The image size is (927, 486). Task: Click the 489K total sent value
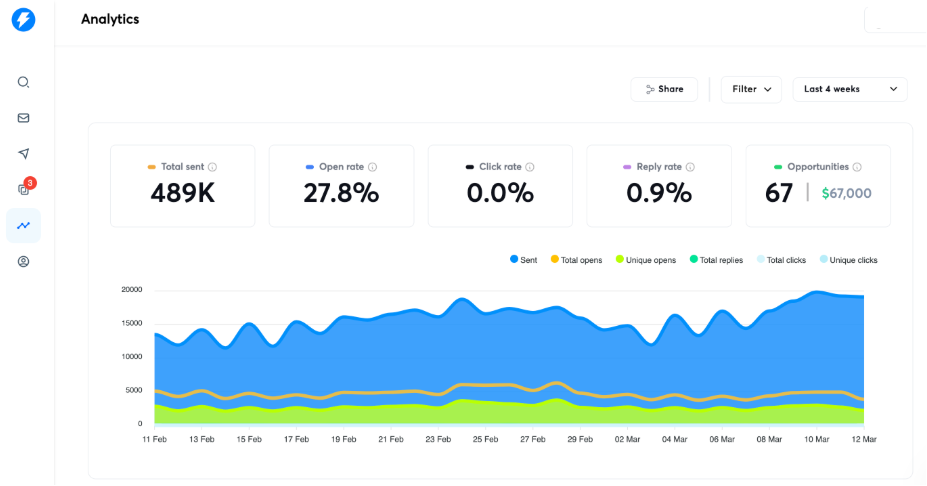[183, 193]
